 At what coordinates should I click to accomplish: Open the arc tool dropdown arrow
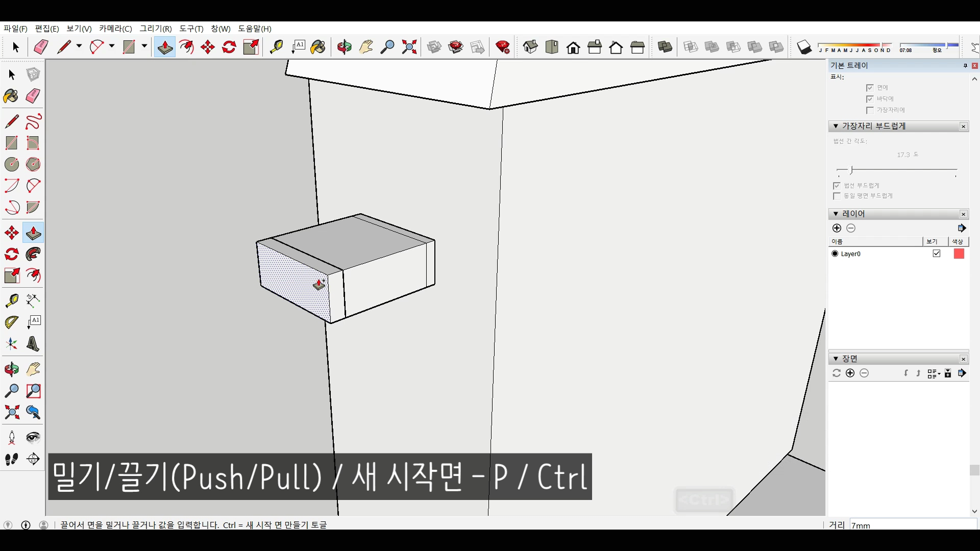[x=111, y=46]
